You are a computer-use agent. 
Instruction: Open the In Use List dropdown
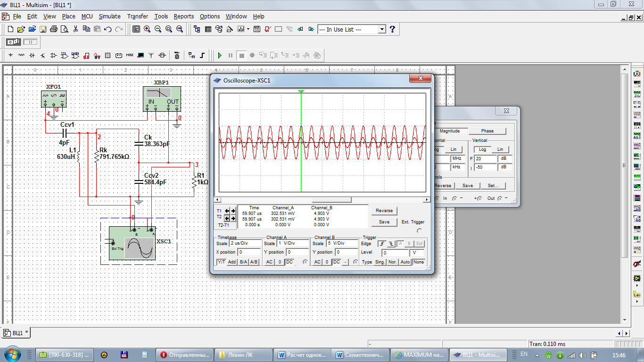[382, 29]
